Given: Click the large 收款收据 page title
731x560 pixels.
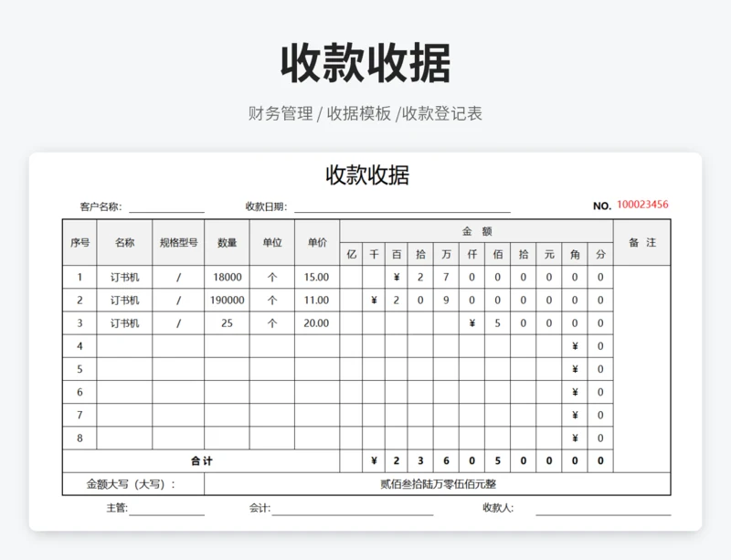Looking at the screenshot, I should click(x=365, y=63).
